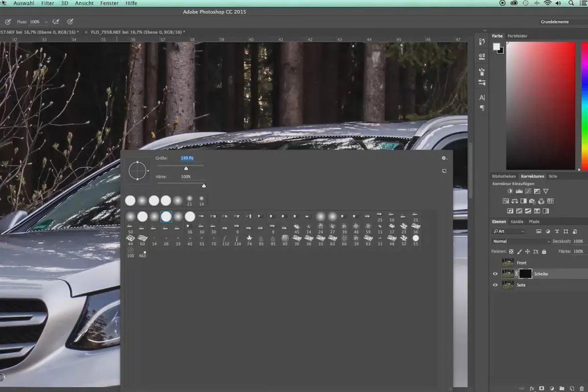
Task: Click the foreground color swatch
Action: [x=496, y=47]
